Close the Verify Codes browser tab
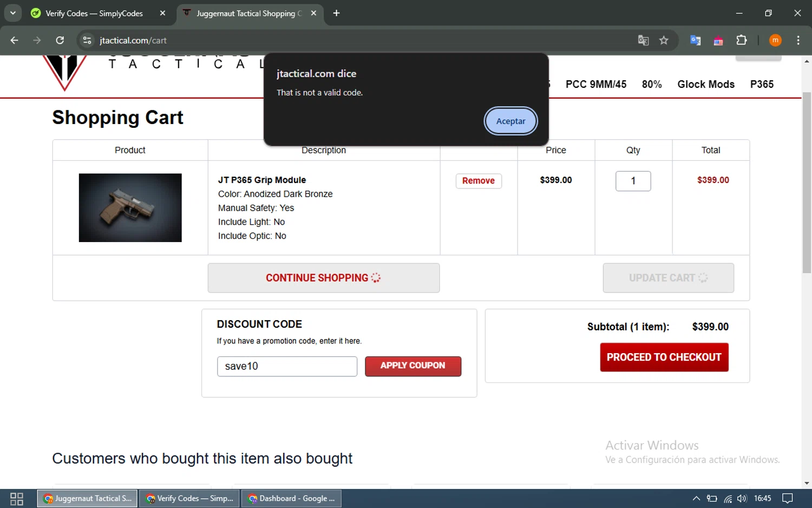Image resolution: width=812 pixels, height=508 pixels. click(x=162, y=13)
